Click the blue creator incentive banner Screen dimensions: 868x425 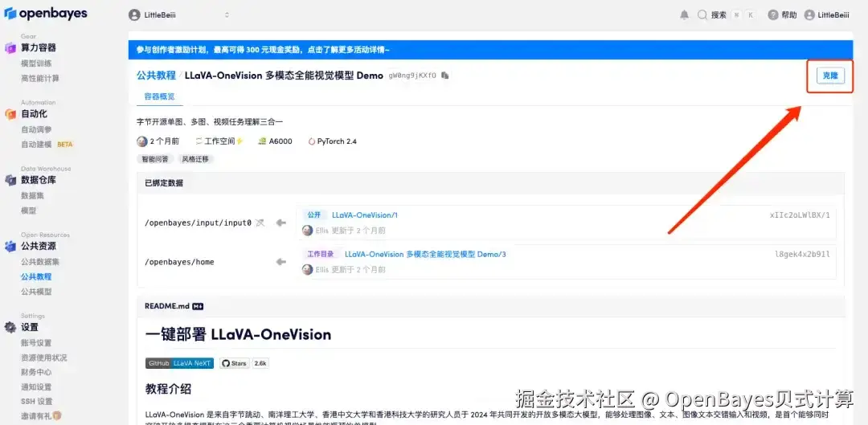coord(490,50)
